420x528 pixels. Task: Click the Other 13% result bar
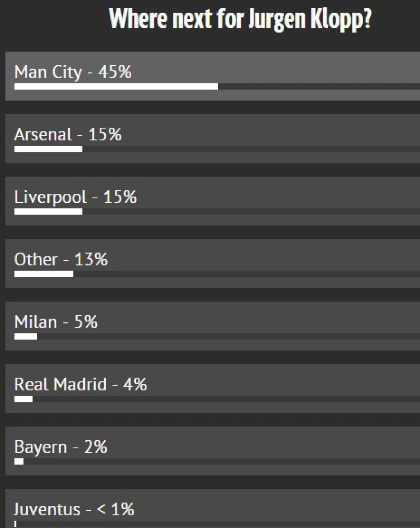44,274
